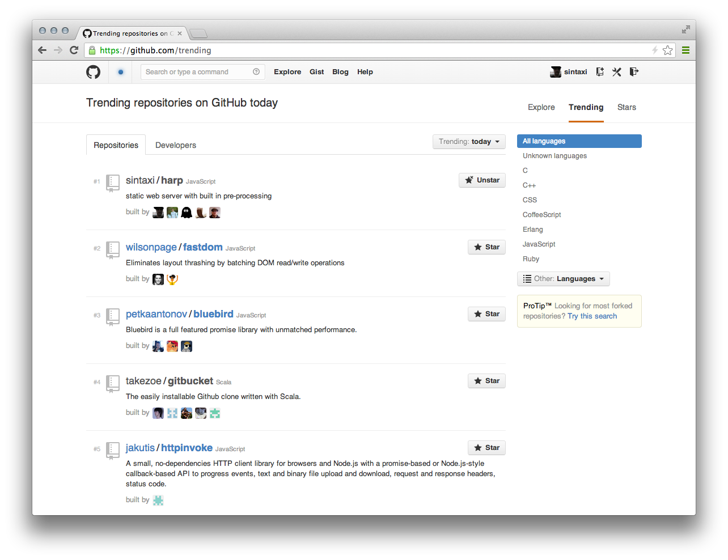Viewport: 728px width, 560px height.
Task: Star the petkaantonov/bluebird repository
Action: 486,314
